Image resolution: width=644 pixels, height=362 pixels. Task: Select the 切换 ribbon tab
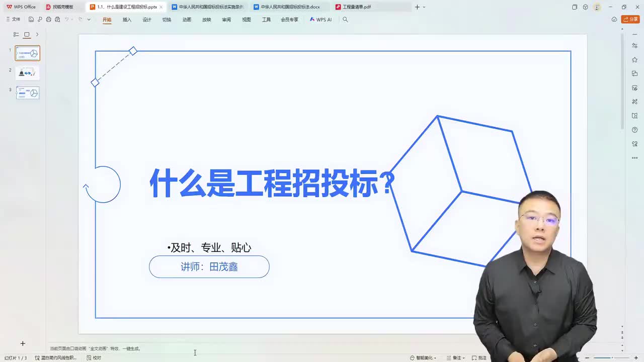click(167, 20)
